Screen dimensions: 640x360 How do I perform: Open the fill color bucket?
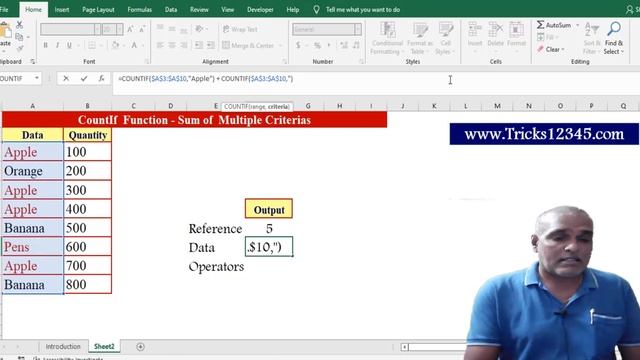tap(116, 45)
